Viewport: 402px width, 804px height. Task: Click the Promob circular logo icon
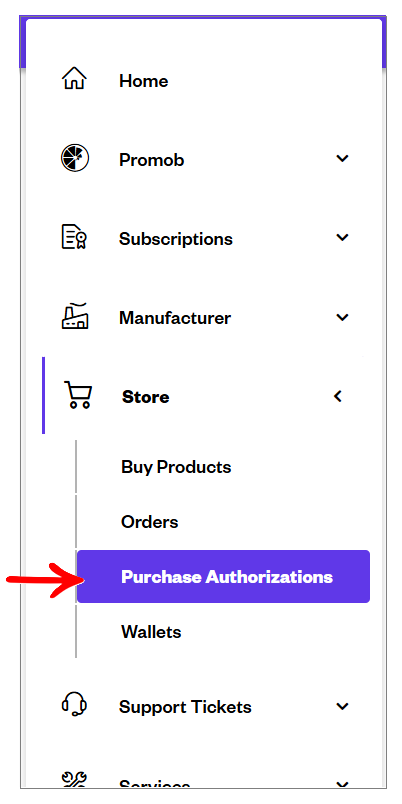pos(75,158)
